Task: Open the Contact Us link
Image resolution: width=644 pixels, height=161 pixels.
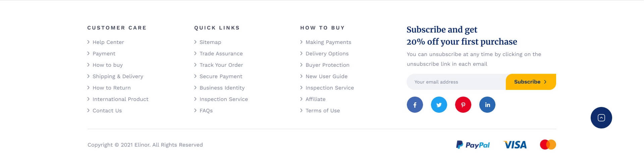Action: [107, 111]
